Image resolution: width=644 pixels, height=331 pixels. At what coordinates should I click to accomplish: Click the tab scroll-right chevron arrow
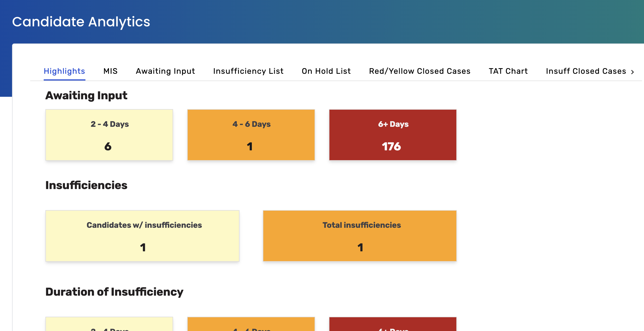tap(633, 72)
